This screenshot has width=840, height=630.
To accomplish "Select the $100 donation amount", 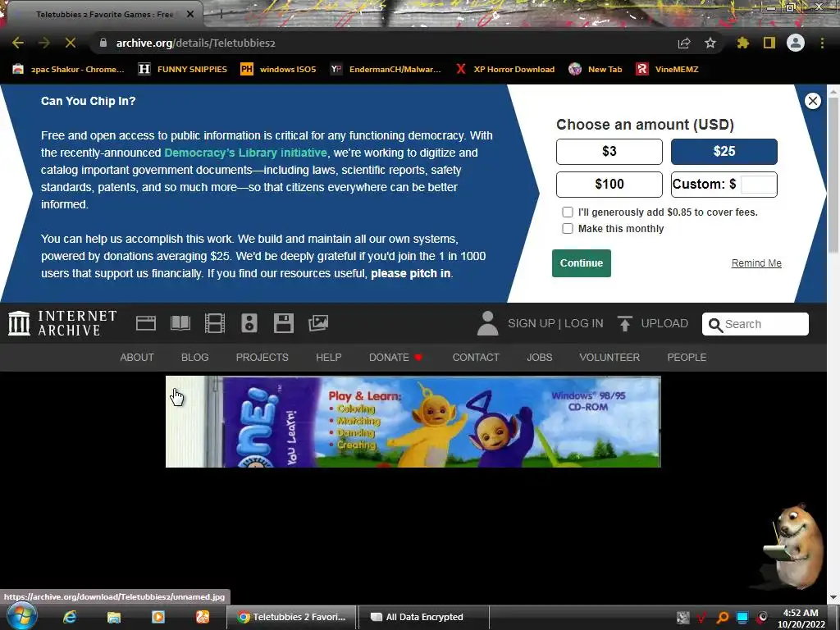I will coord(609,185).
